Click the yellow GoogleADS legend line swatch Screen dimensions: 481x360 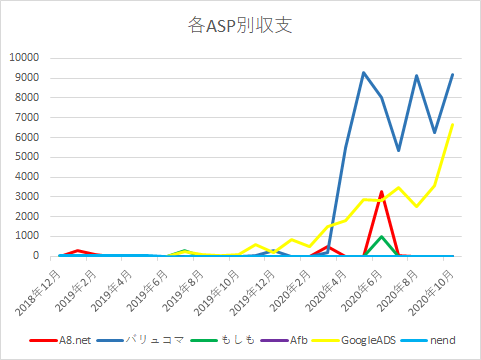326,341
